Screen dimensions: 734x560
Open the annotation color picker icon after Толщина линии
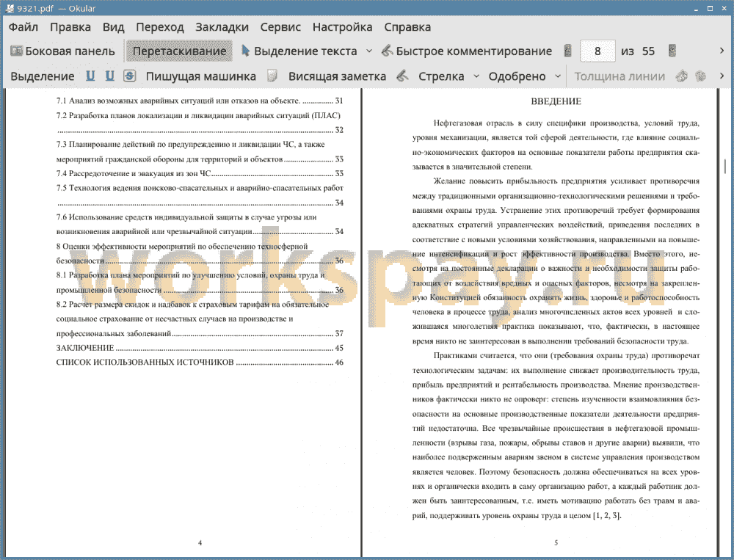click(682, 76)
